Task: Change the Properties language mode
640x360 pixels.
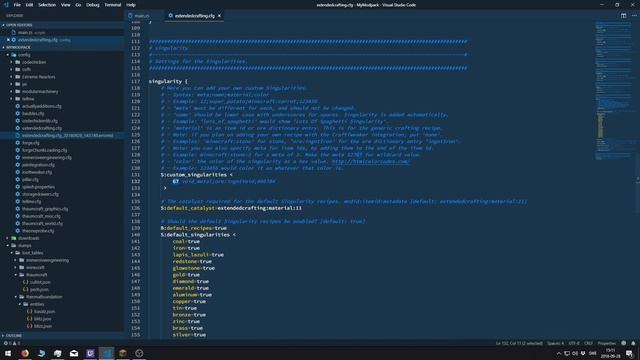Action: tap(607, 343)
